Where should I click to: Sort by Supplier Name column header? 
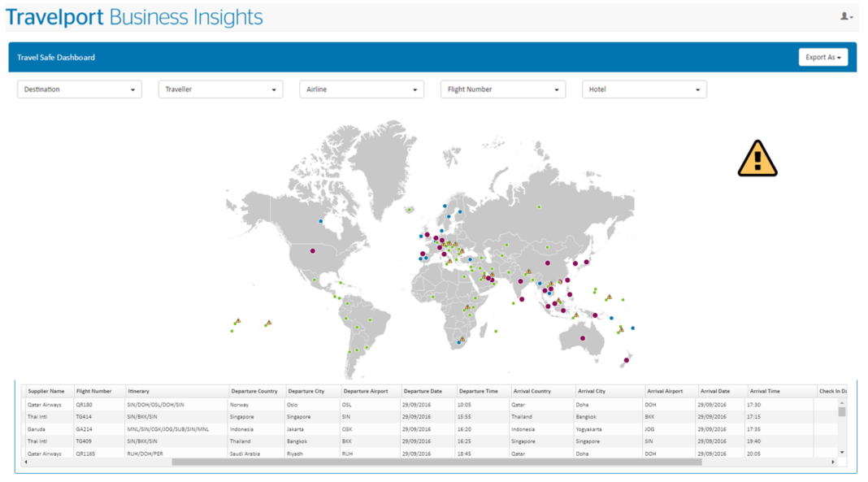(46, 391)
